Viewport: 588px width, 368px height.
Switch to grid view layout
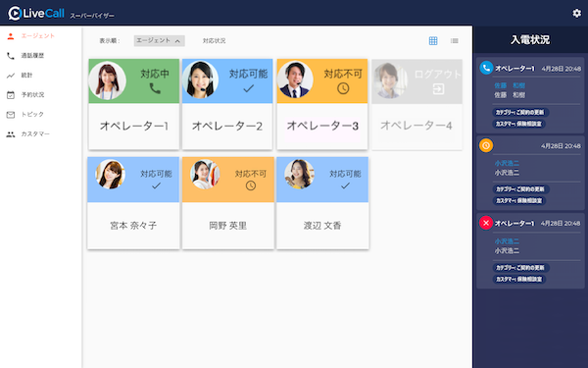433,41
